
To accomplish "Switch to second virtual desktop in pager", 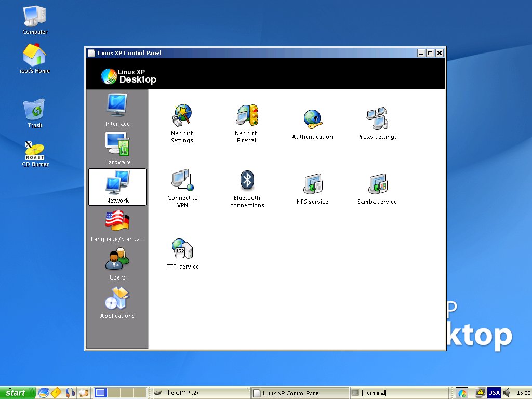I will pos(114,393).
